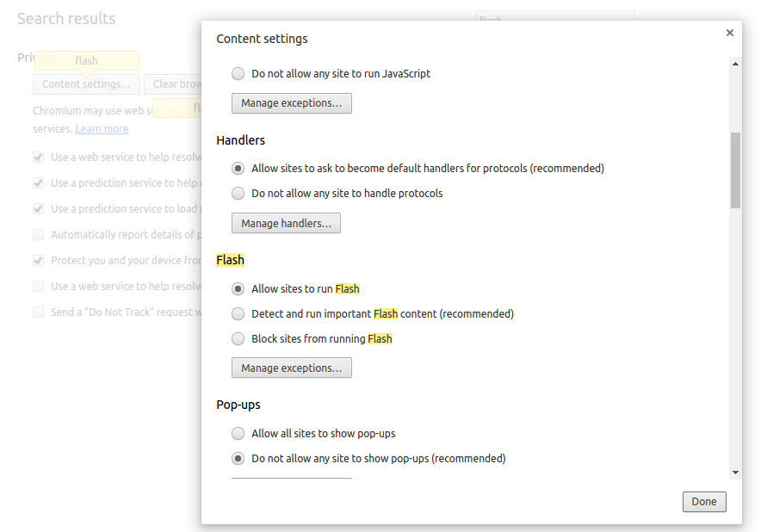Click the 'Content settings' dialog title
Image resolution: width=767 pixels, height=532 pixels.
(262, 39)
